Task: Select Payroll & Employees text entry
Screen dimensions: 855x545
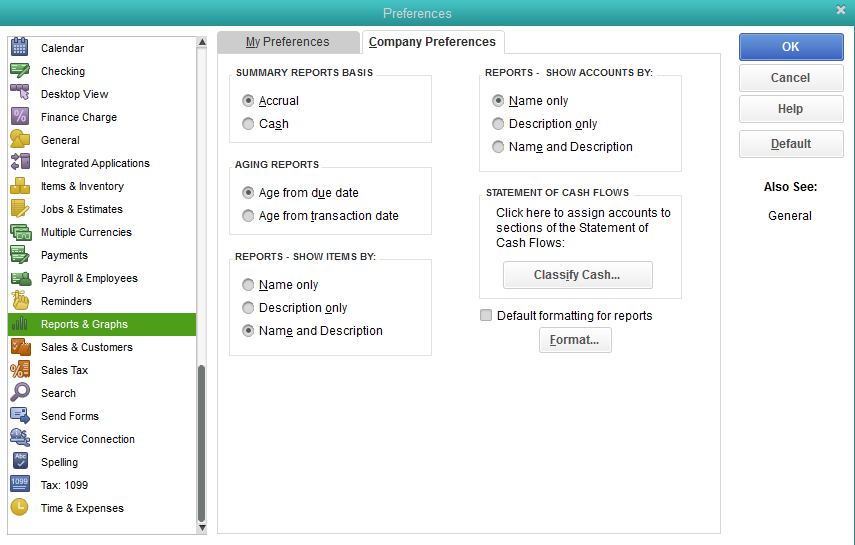Action: point(89,278)
